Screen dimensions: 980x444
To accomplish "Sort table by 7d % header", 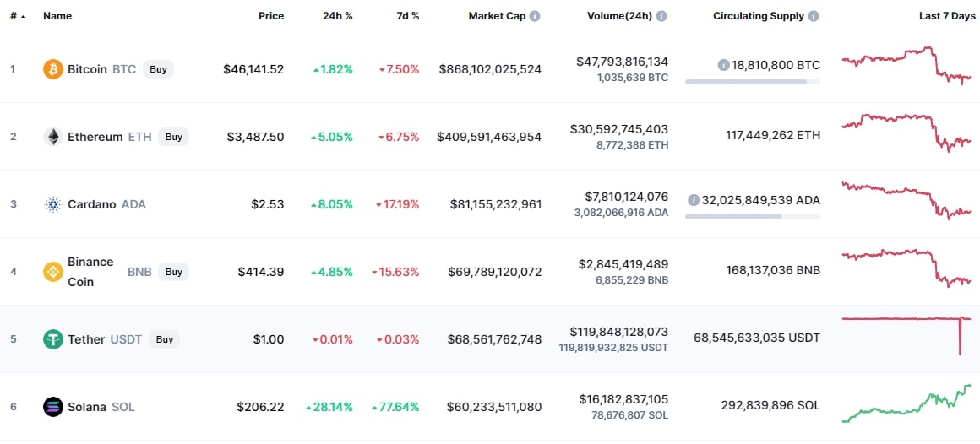I will tap(407, 16).
